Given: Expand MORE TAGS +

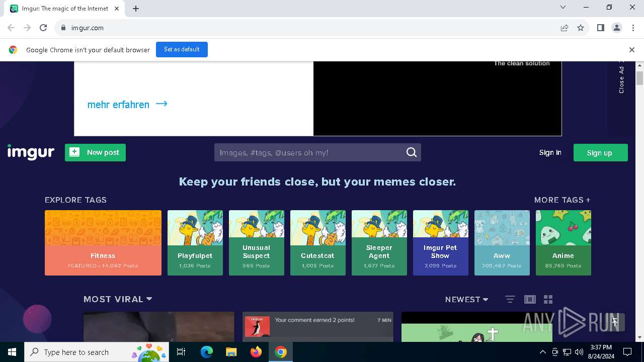Looking at the screenshot, I should [x=562, y=200].
